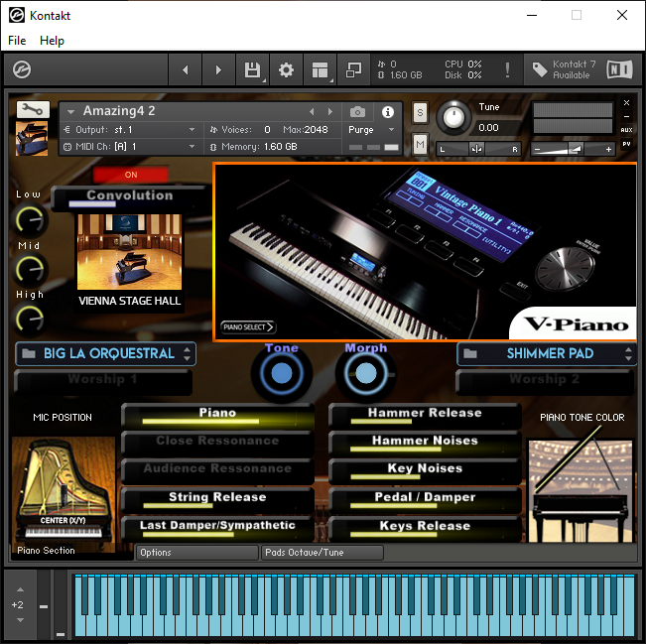Open the save floppy-disk menu
This screenshot has height=644, width=646.
(253, 69)
